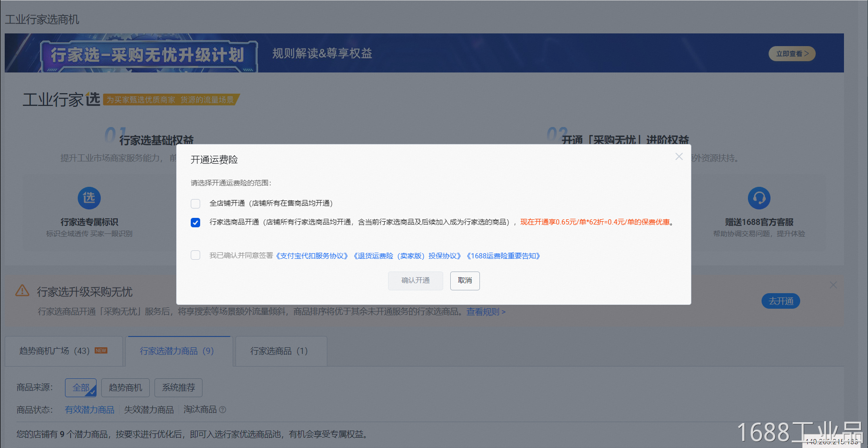The width and height of the screenshot is (868, 448).
Task: Uncheck the 行家选商品开通 checkbox
Action: pos(195,223)
